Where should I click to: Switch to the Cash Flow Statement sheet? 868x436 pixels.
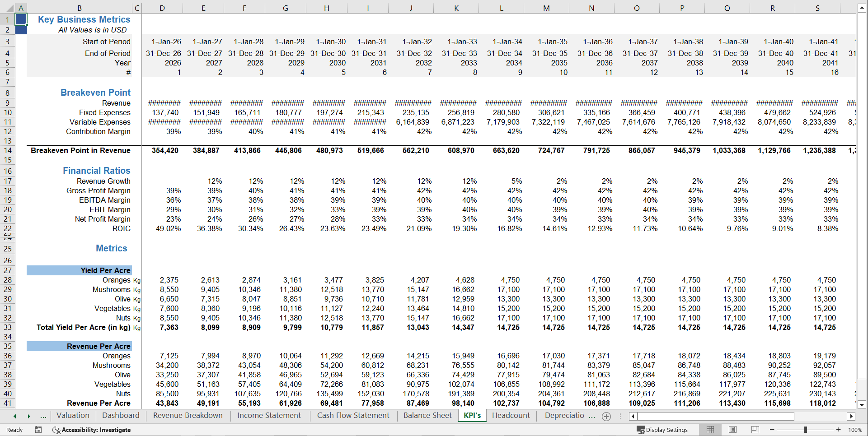(353, 416)
